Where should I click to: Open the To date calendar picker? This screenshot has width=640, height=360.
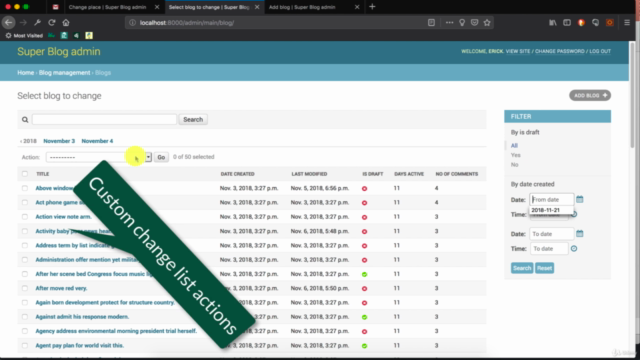(x=580, y=233)
